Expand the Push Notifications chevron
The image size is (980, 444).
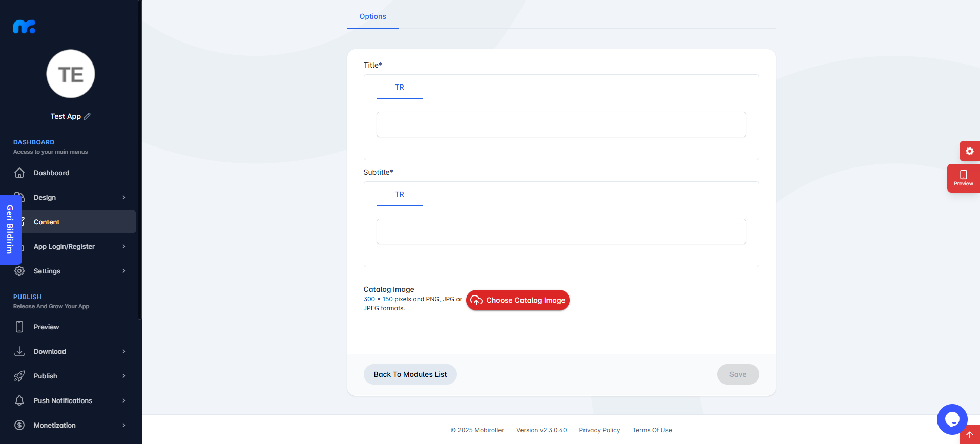[x=124, y=400]
